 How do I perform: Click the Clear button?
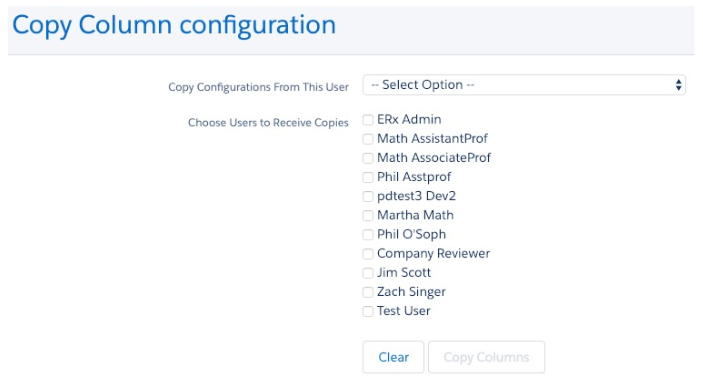tap(393, 357)
